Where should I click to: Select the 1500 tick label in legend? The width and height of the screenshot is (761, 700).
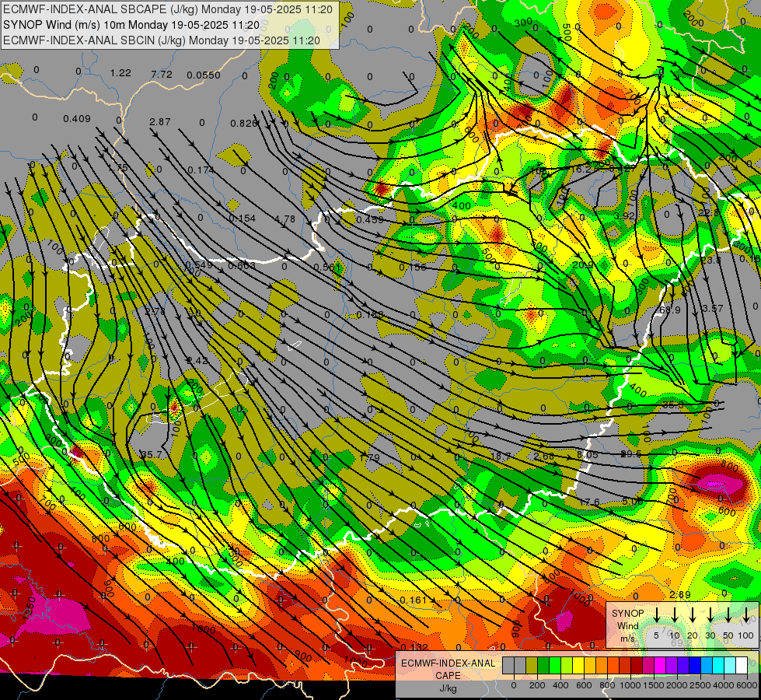654,685
